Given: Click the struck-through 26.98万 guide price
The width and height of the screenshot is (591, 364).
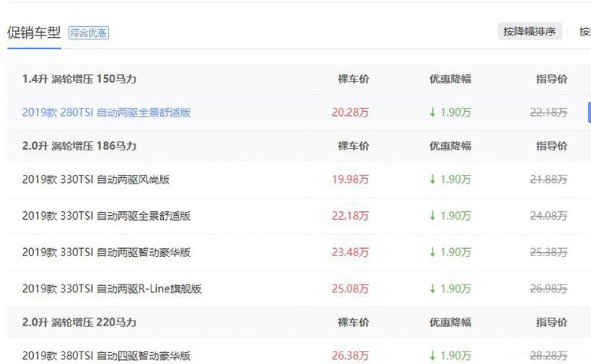Looking at the screenshot, I should tap(548, 288).
